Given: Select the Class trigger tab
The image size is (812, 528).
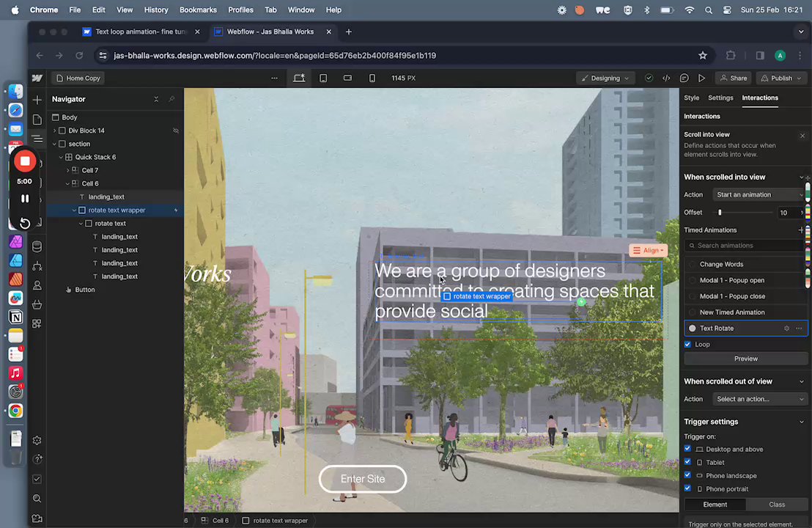Looking at the screenshot, I should [777, 504].
